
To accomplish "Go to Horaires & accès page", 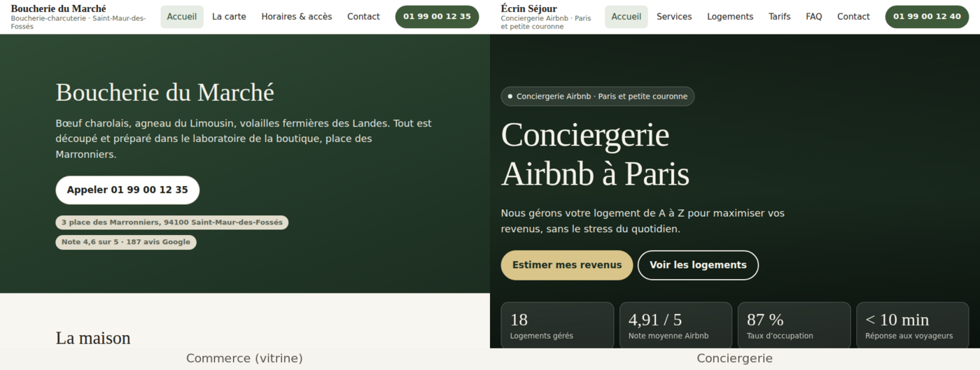I will pyautogui.click(x=297, y=17).
